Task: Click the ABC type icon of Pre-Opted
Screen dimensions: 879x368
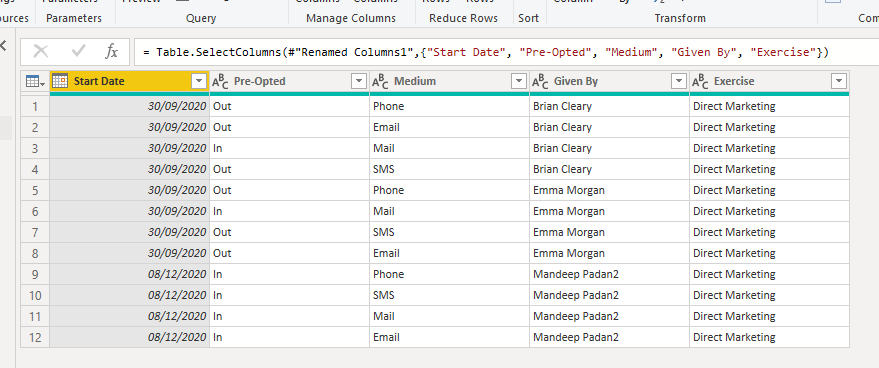Action: [x=220, y=82]
